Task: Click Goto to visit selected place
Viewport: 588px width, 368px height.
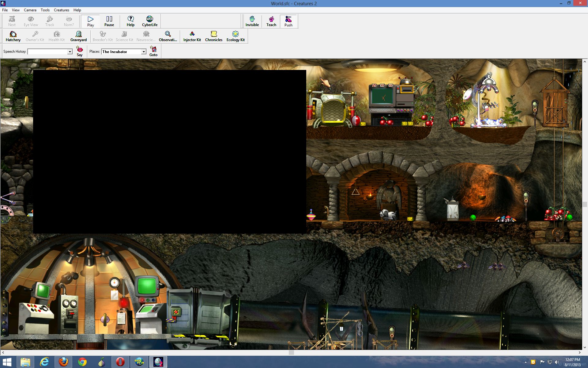Action: [x=153, y=51]
